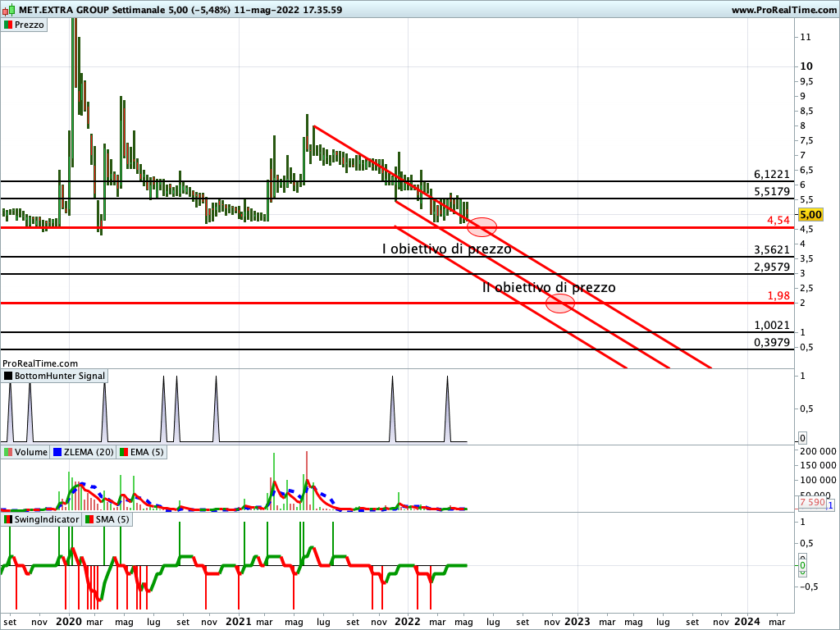
Task: Select the red ellipse on 1,98 line
Action: pyautogui.click(x=560, y=303)
